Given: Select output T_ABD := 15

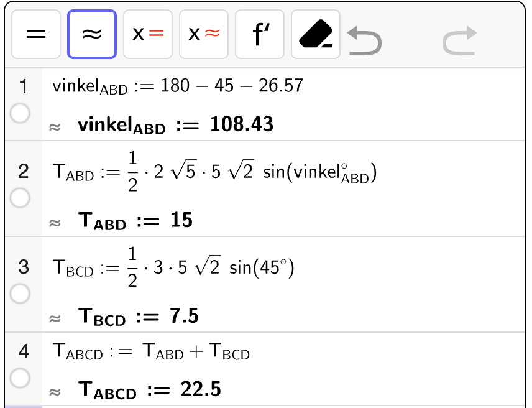Looking at the screenshot, I should click(x=135, y=221).
